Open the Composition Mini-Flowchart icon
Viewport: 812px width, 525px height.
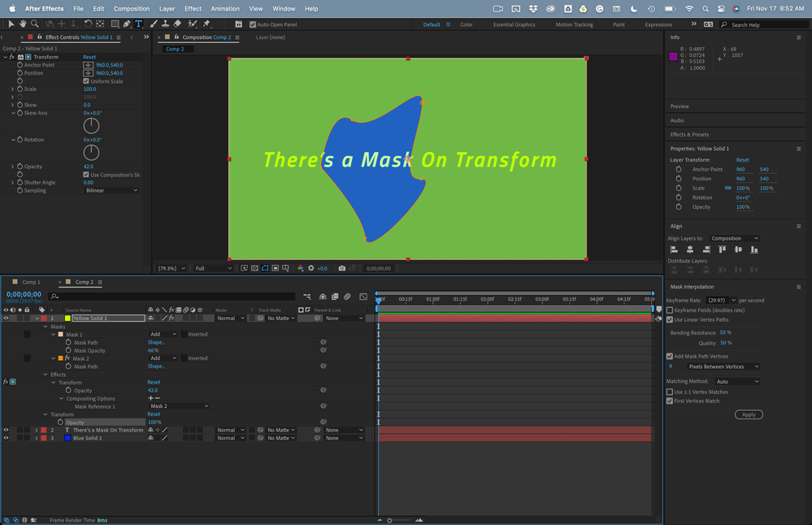(307, 297)
